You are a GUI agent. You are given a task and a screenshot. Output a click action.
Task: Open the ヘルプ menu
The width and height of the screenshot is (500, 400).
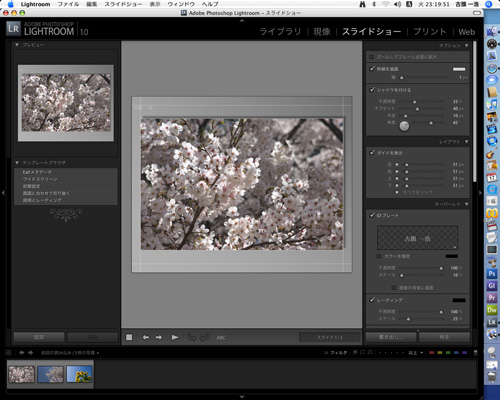tap(210, 4)
